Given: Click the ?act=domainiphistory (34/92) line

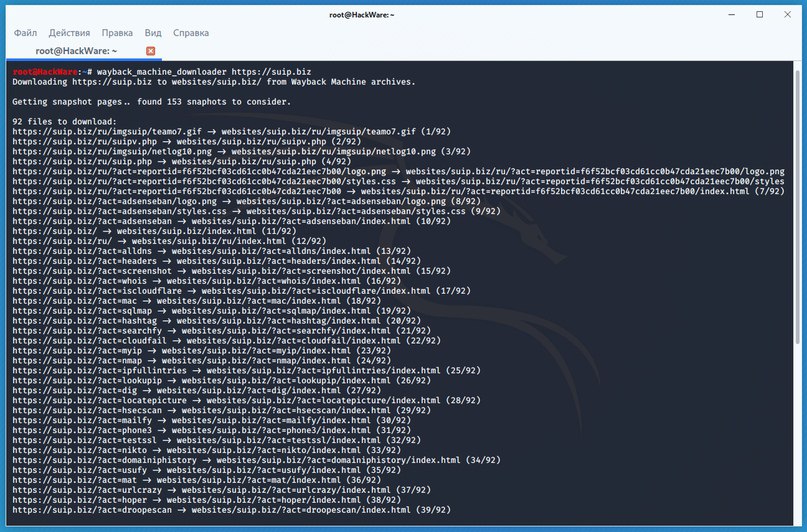Looking at the screenshot, I should [x=256, y=460].
